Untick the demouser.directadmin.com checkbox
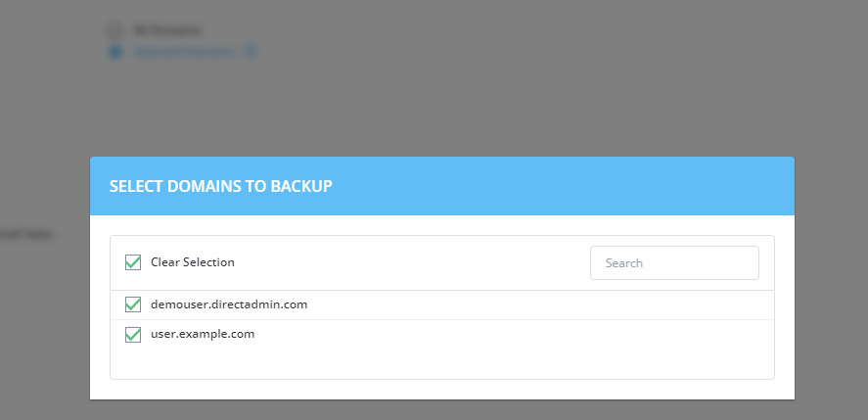This screenshot has height=420, width=868. [133, 304]
